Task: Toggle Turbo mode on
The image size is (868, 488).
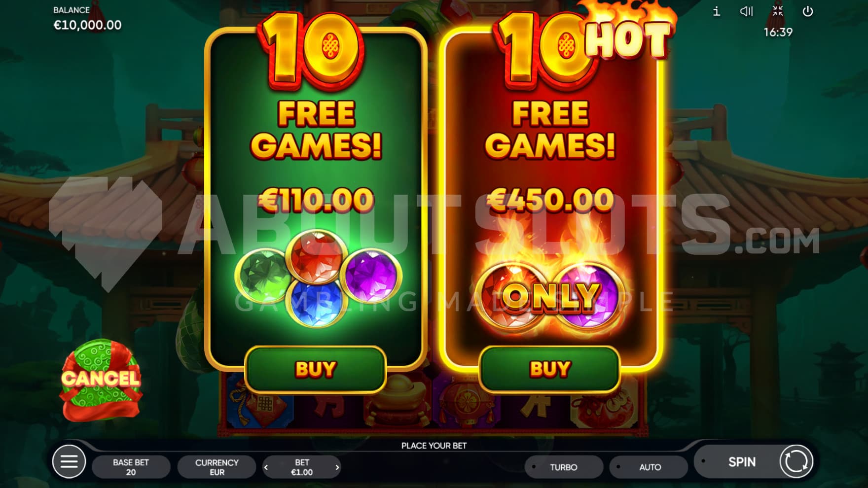Action: (x=564, y=467)
